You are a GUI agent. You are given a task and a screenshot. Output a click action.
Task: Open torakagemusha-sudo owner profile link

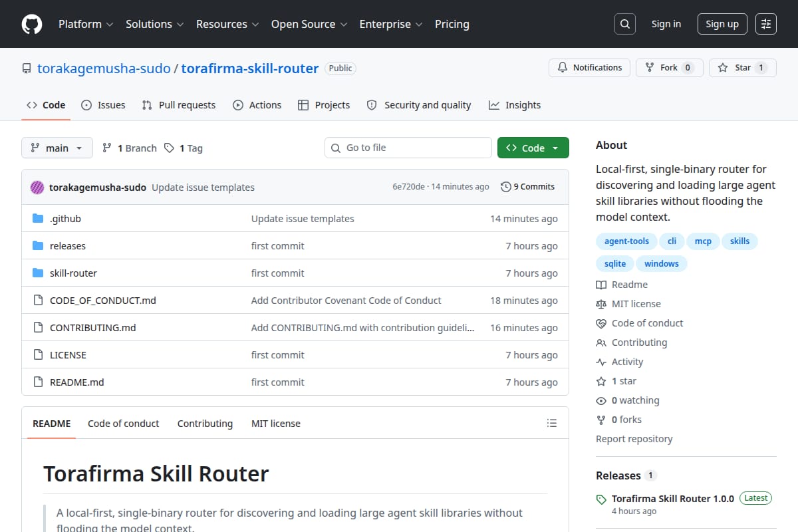104,68
